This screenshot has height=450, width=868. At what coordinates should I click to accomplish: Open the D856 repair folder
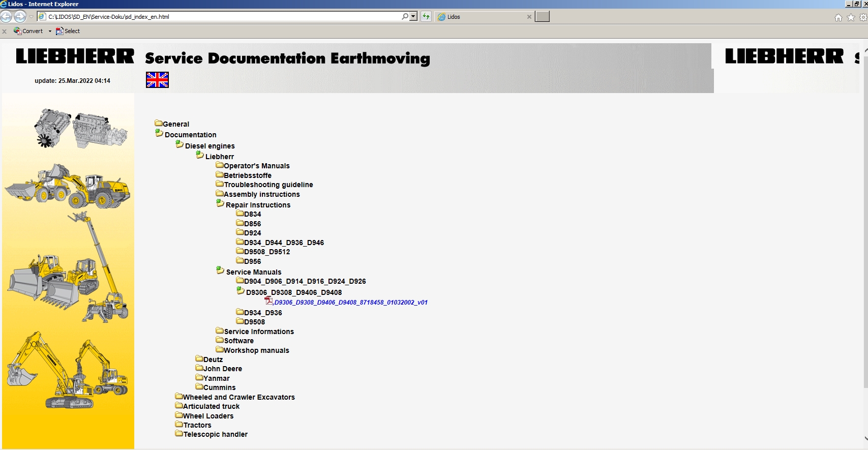point(249,224)
